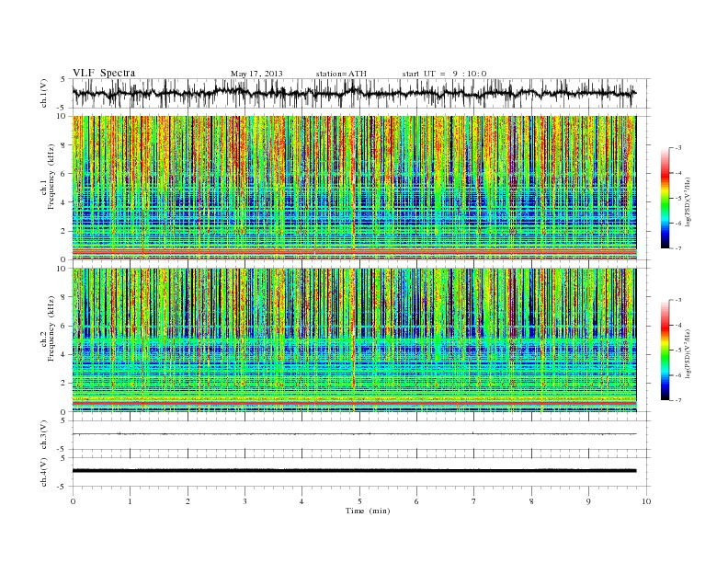Click the ch.1 spectrogram plot area
Image resolution: width=728 pixels, height=563 pixels.
click(x=354, y=188)
